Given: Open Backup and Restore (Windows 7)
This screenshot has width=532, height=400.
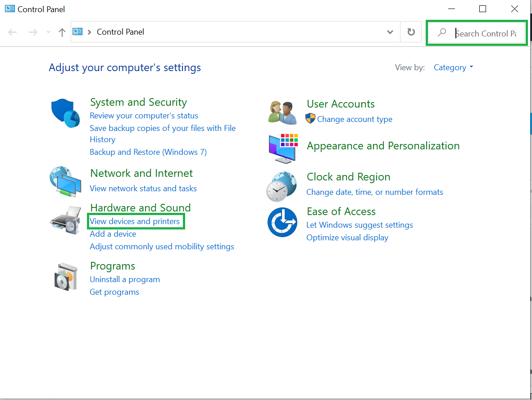Looking at the screenshot, I should pyautogui.click(x=148, y=152).
